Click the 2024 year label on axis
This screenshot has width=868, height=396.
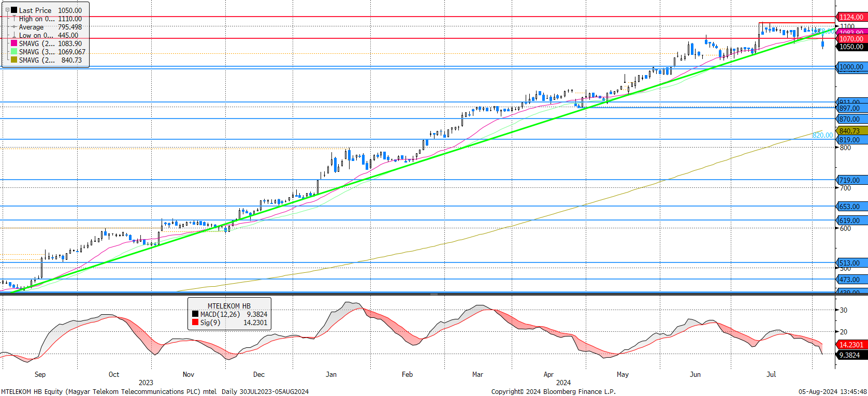(563, 383)
